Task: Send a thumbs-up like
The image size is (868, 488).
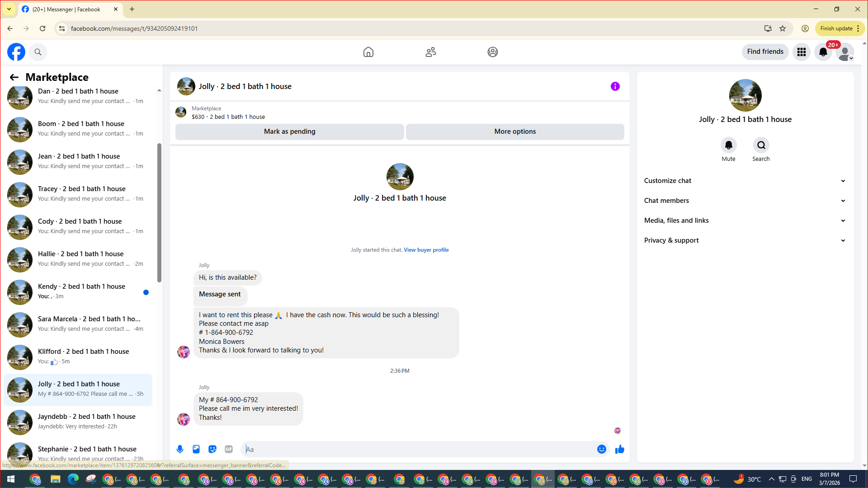Action: [619, 449]
